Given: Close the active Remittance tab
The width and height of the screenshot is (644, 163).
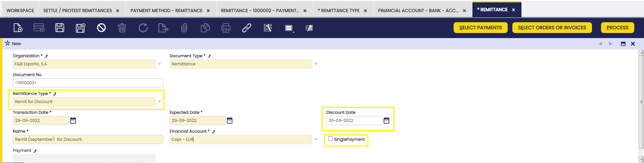Looking at the screenshot, I should pos(513,10).
